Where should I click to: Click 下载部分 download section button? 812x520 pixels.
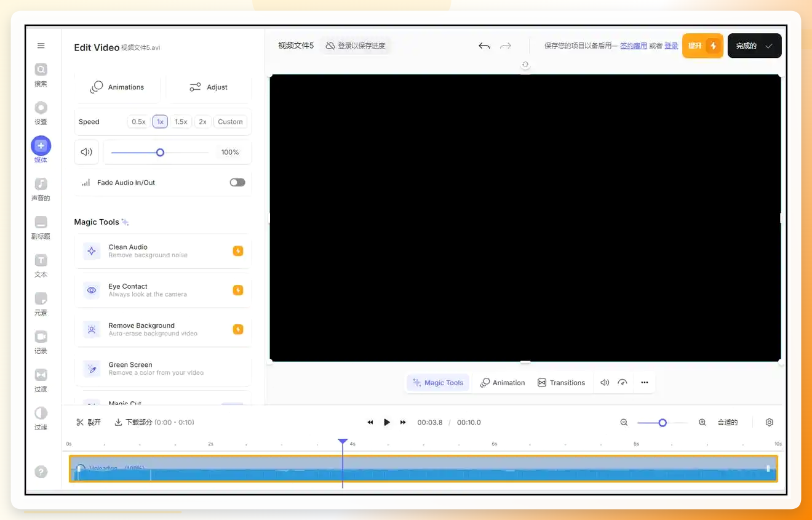point(154,422)
